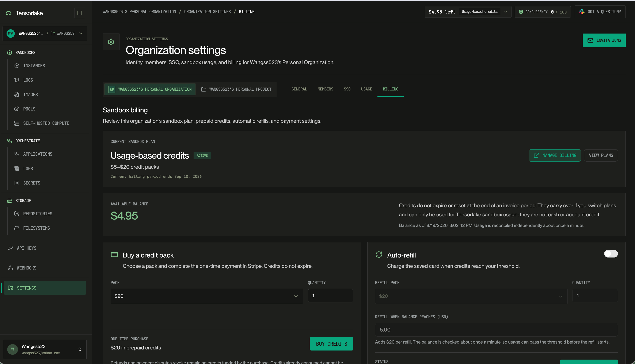635x364 pixels.
Task: Click the '$20 in prepaid credits' text
Action: tap(136, 348)
